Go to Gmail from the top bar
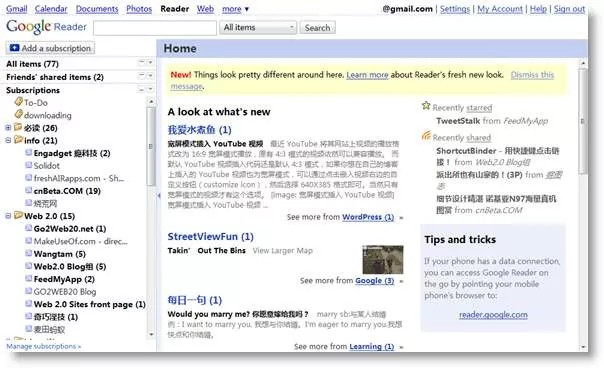The height and width of the screenshot is (368, 604). coord(17,9)
